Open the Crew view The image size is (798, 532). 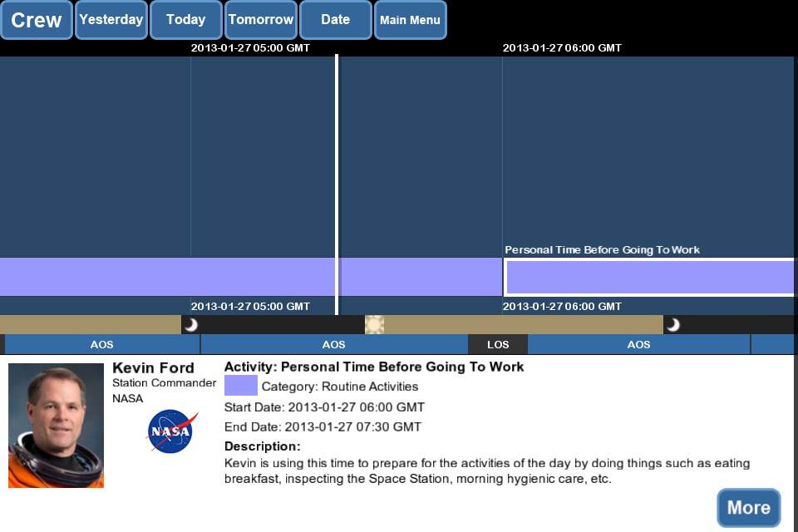[37, 20]
